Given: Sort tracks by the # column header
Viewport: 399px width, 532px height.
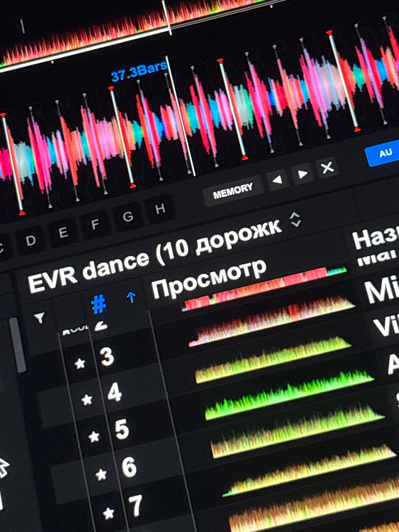Looking at the screenshot, I should (98, 304).
